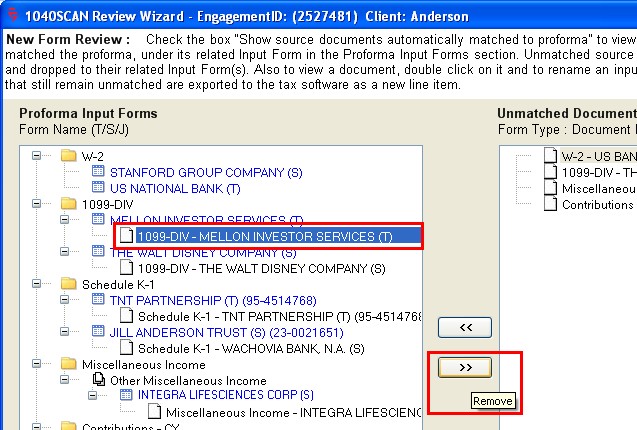
Task: Select W-2 folder label in tree
Action: 93,156
